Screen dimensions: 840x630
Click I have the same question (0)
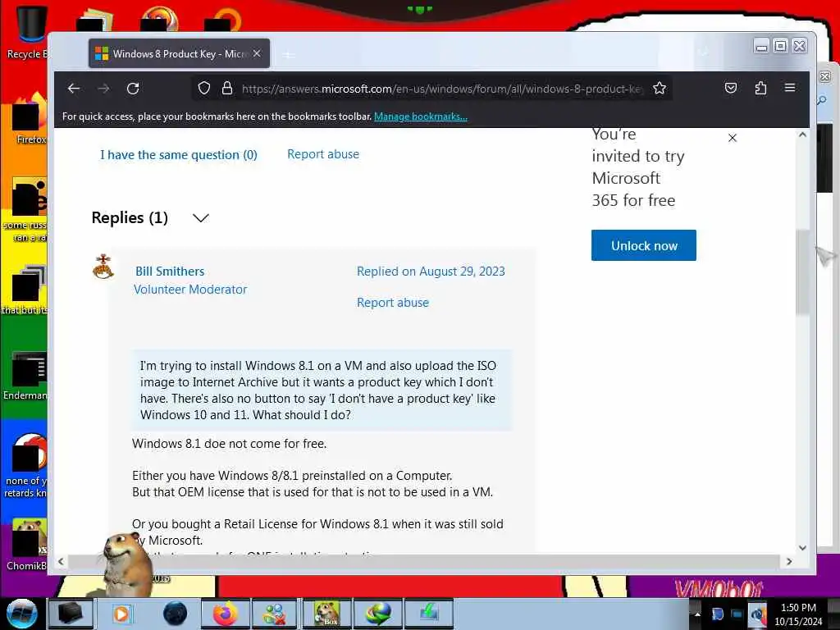(x=178, y=155)
